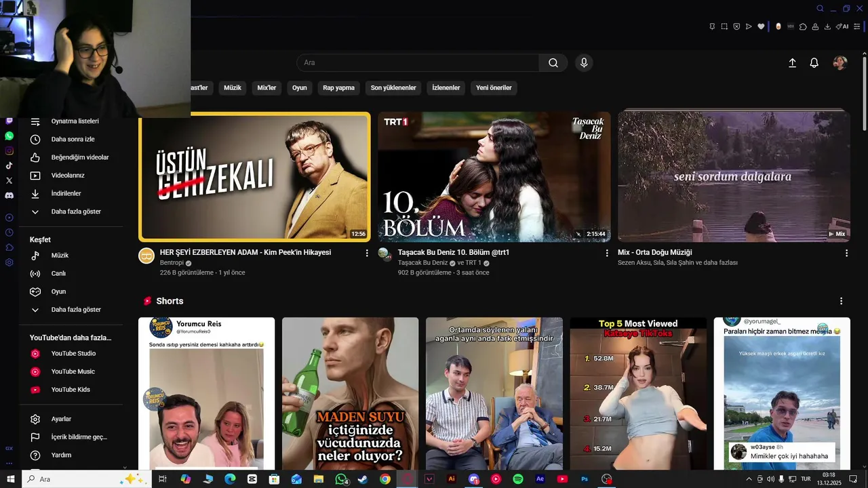This screenshot has width=868, height=488.
Task: Play the ÜSTÜN ZEKALI video thumbnail
Action: [255, 177]
